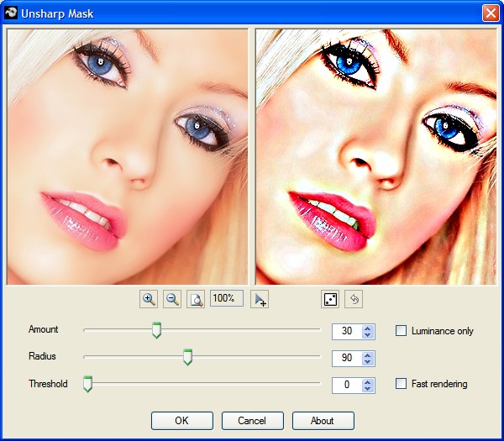504x441 pixels.
Task: Increase Threshold value with up arrow
Action: coord(368,382)
